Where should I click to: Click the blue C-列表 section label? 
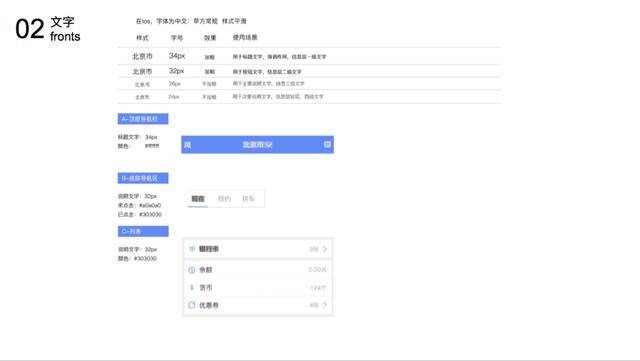[x=143, y=231]
